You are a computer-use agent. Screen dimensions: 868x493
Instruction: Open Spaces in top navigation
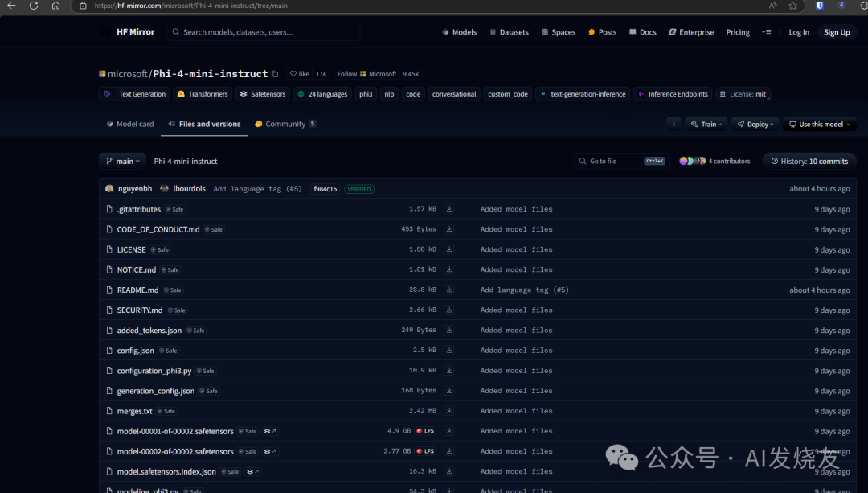pos(559,32)
